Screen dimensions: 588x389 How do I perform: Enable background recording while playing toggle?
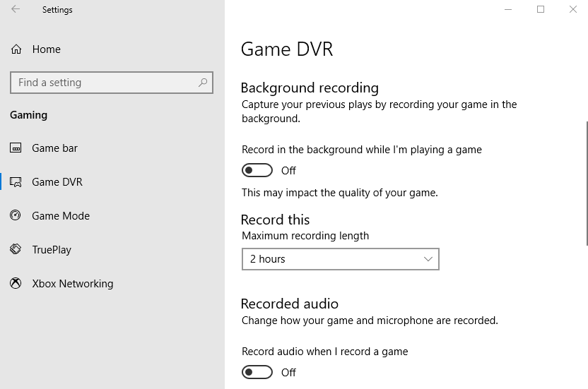pyautogui.click(x=257, y=171)
